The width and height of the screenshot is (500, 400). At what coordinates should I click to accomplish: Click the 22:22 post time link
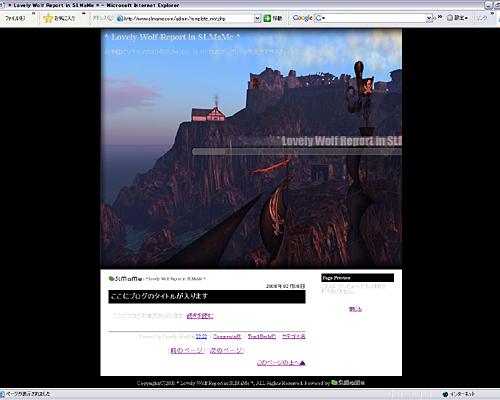coord(201,336)
